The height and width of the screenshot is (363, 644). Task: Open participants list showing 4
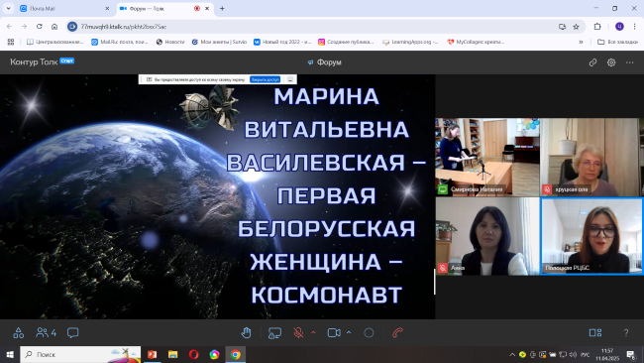point(46,332)
